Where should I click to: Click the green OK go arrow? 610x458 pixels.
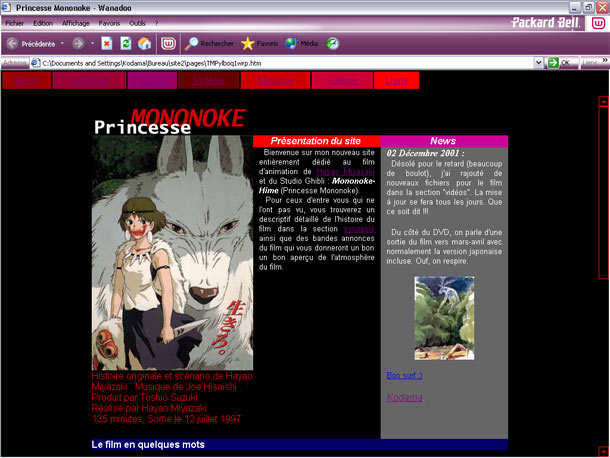click(553, 63)
